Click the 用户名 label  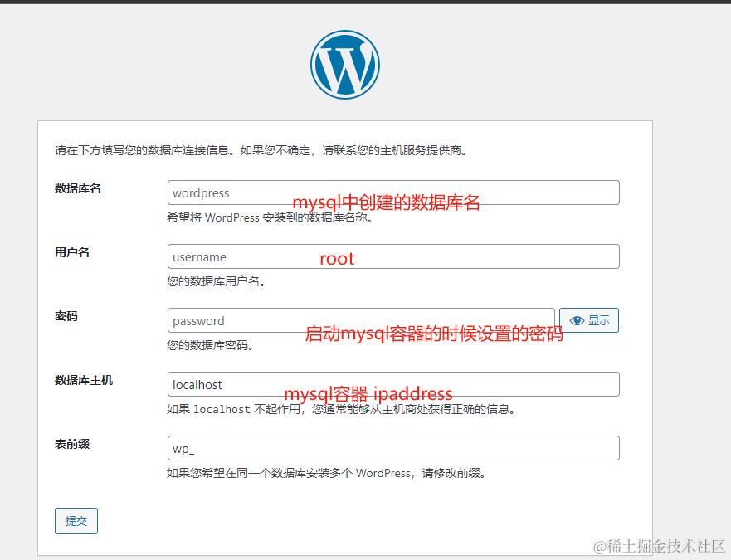click(72, 252)
